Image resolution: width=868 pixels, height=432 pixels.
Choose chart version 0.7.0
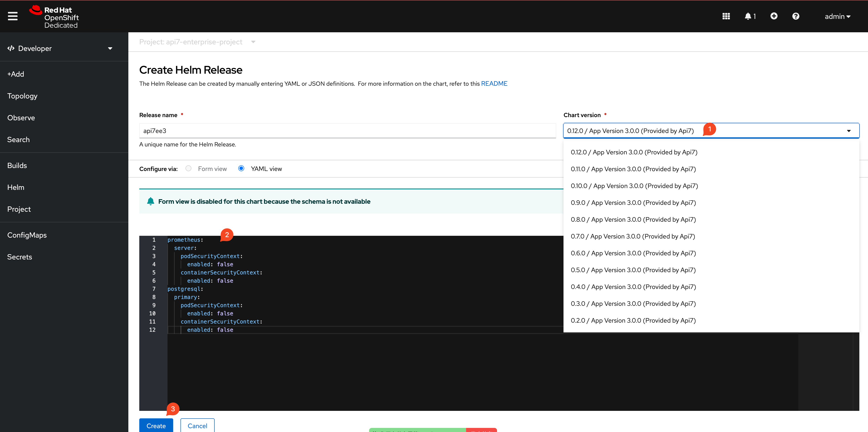click(711, 236)
